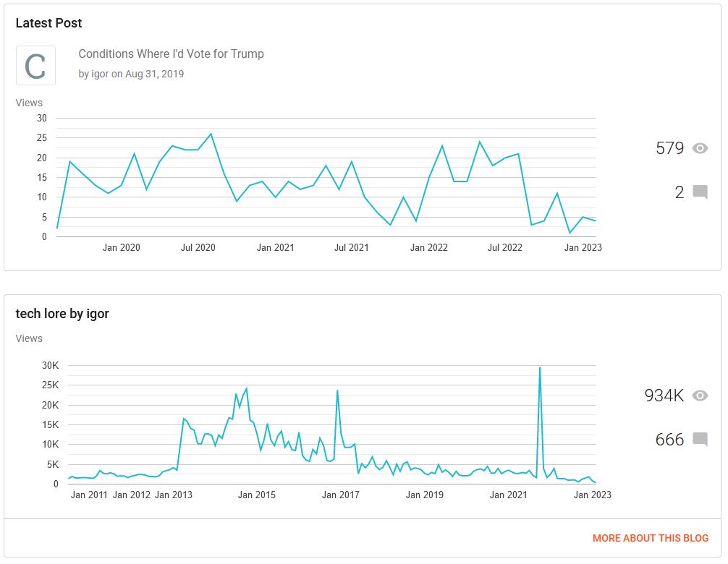Click the 666 blog comments count
This screenshot has width=728, height=564.
[669, 439]
